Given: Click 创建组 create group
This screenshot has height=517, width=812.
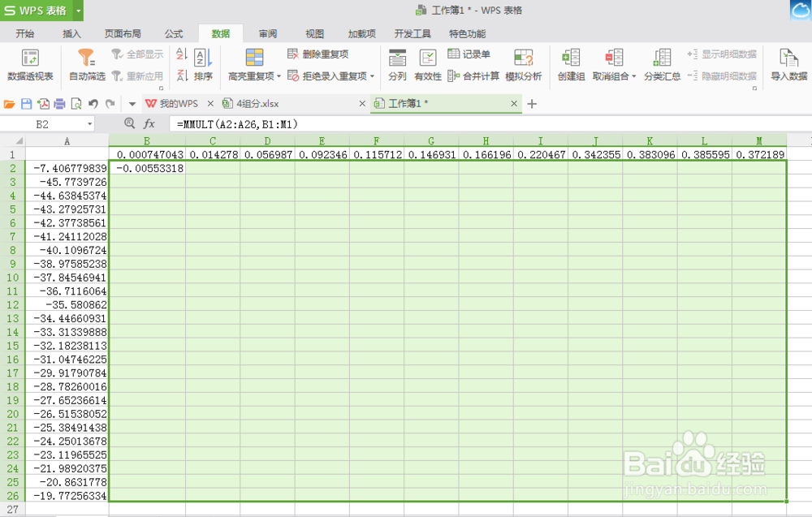Looking at the screenshot, I should (571, 65).
